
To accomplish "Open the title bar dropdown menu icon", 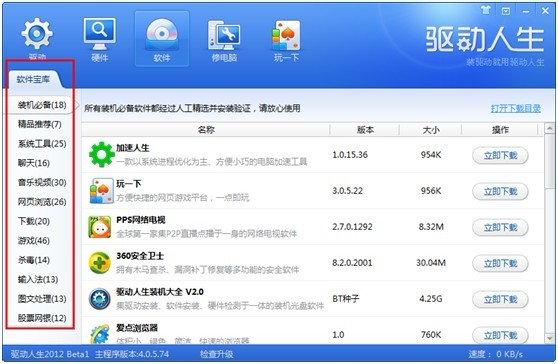I will [x=506, y=11].
